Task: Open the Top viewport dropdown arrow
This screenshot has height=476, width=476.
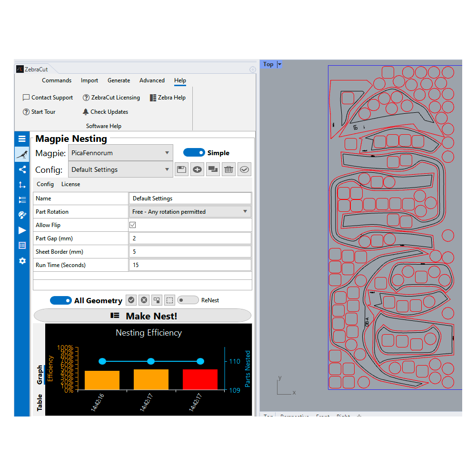Action: (279, 64)
